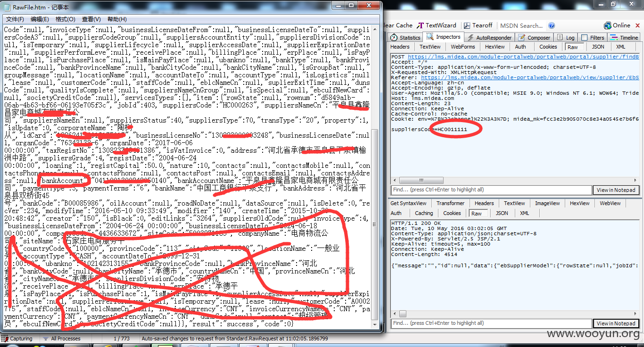The image size is (644, 347).
Task: Click the POST URL link in the request
Action: click(523, 57)
